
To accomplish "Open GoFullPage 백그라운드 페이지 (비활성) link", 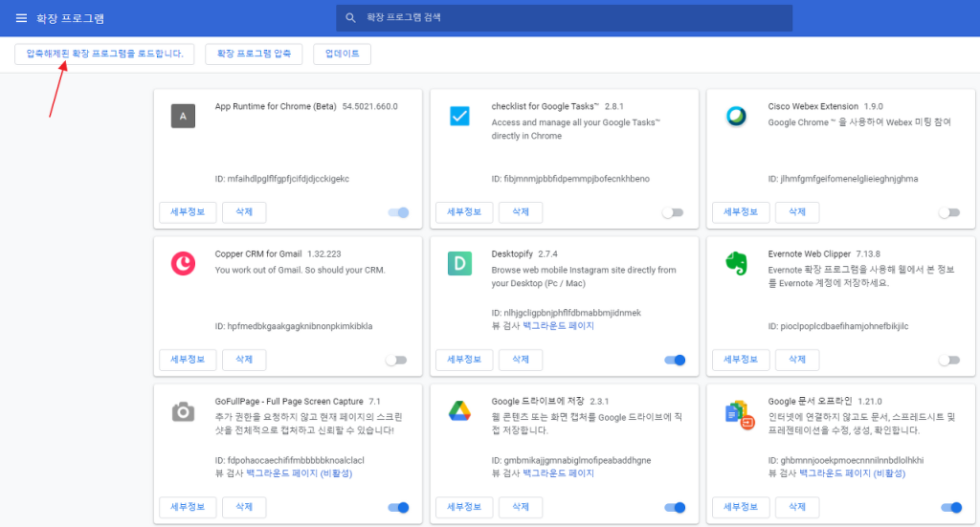I will tap(300, 473).
